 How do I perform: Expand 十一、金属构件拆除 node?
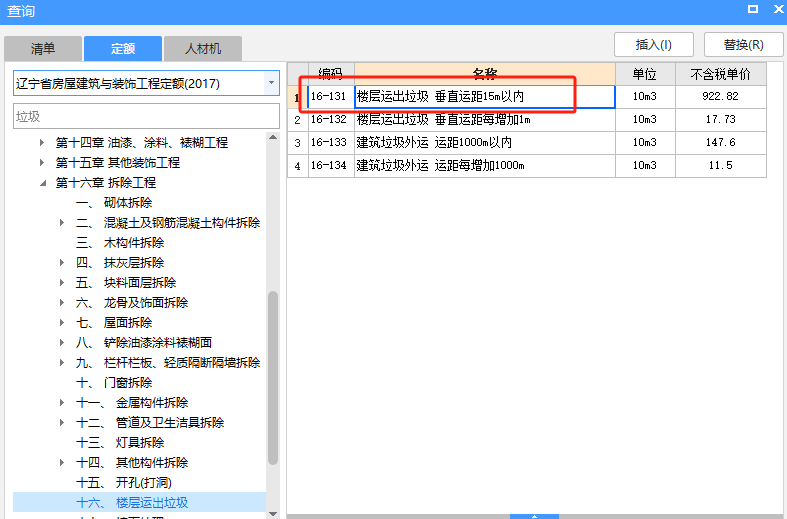62,403
